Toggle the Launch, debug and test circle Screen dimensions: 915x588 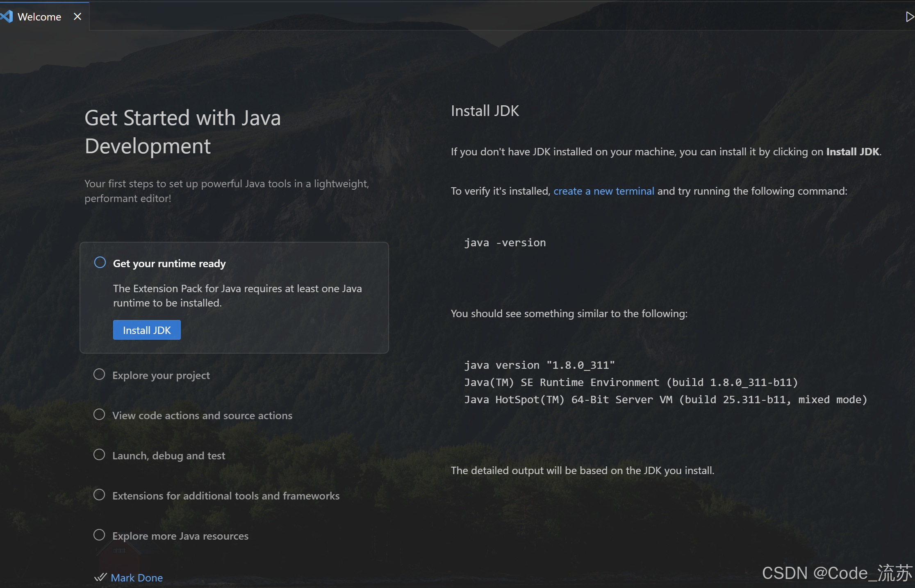click(x=99, y=454)
